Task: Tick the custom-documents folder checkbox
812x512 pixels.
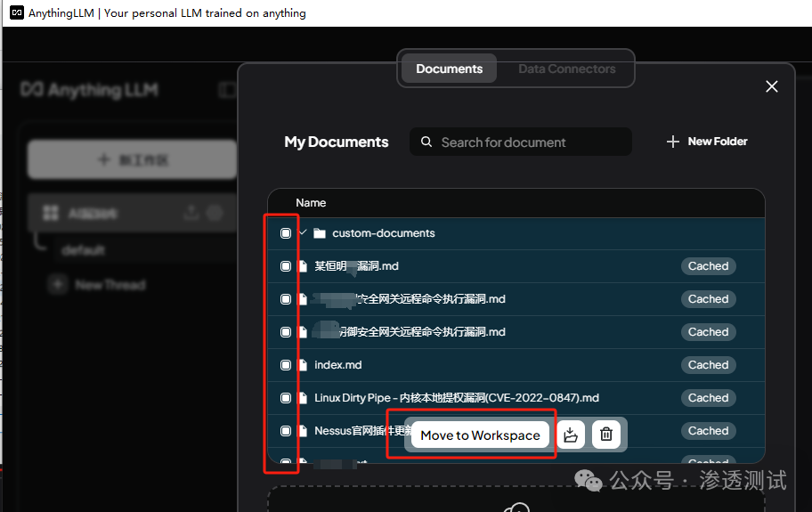Action: tap(285, 233)
